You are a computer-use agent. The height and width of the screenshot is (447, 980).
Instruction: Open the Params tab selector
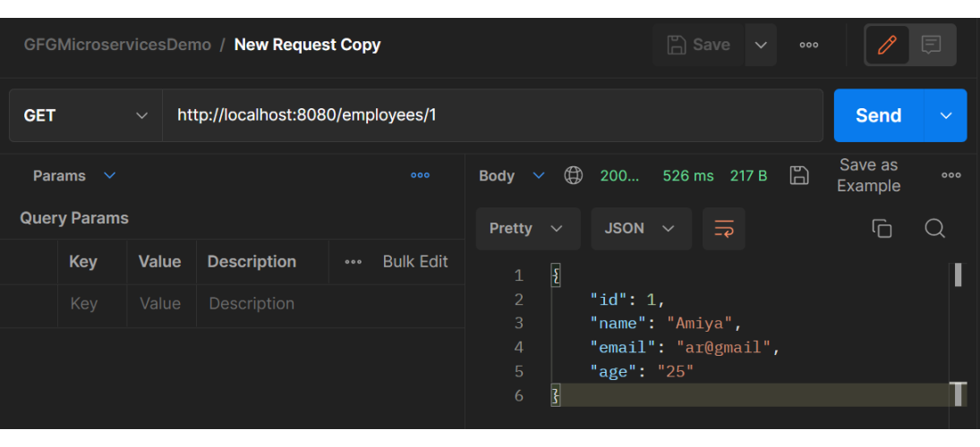pyautogui.click(x=74, y=175)
